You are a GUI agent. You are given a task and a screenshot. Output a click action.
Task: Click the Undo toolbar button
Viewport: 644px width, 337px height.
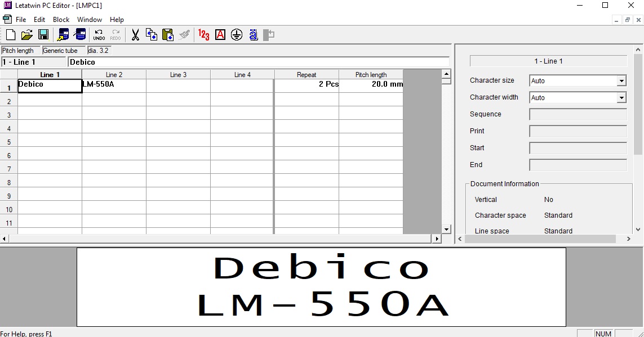99,35
